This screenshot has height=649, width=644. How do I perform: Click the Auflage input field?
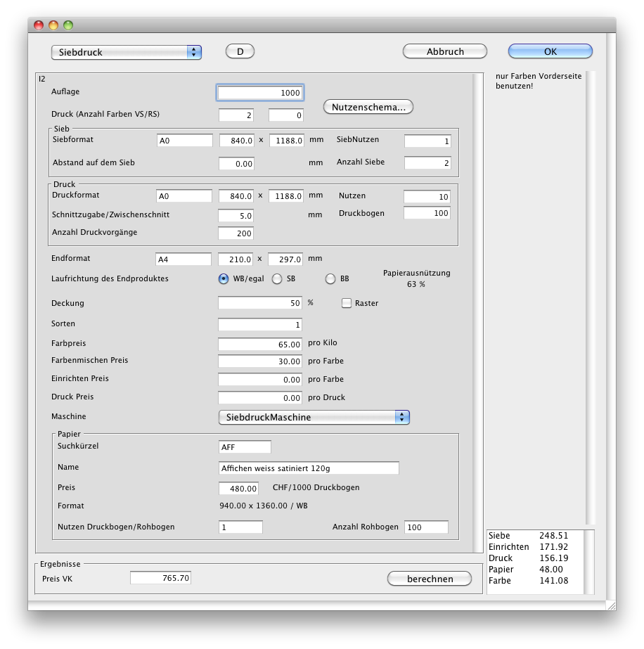260,93
